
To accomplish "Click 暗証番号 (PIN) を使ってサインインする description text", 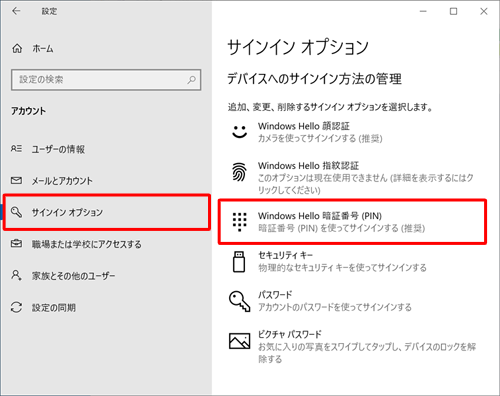I will click(342, 228).
